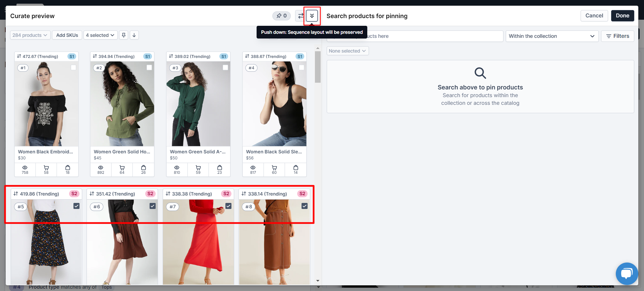
Task: Click the Cancel button
Action: coord(594,16)
